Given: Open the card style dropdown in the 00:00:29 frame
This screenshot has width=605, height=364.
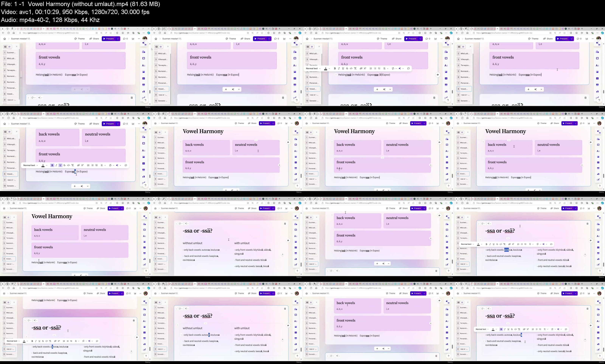Looking at the screenshot, I should click(x=33, y=98).
